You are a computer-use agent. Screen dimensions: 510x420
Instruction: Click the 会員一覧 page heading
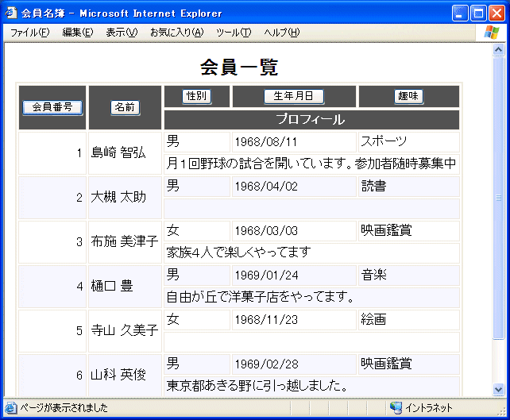pos(239,67)
